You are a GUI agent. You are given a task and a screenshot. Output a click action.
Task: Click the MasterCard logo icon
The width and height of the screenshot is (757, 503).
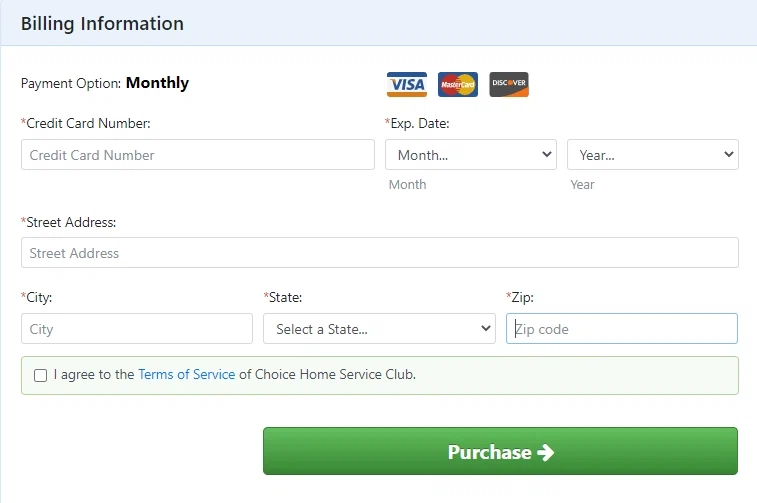[x=458, y=85]
